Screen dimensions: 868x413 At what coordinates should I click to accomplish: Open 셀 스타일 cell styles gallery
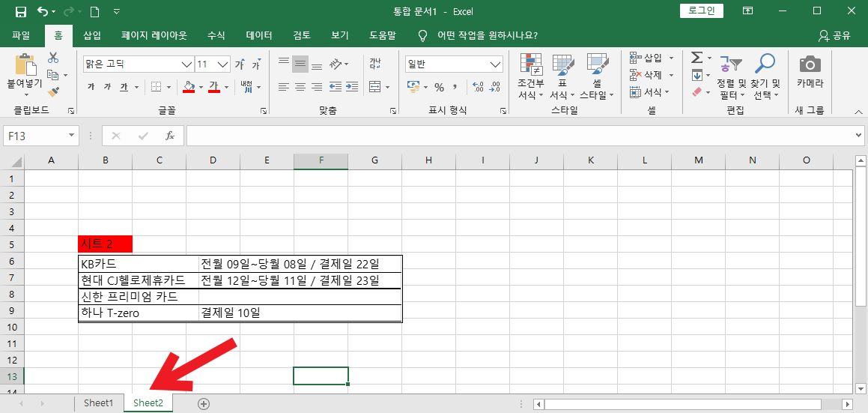(597, 76)
